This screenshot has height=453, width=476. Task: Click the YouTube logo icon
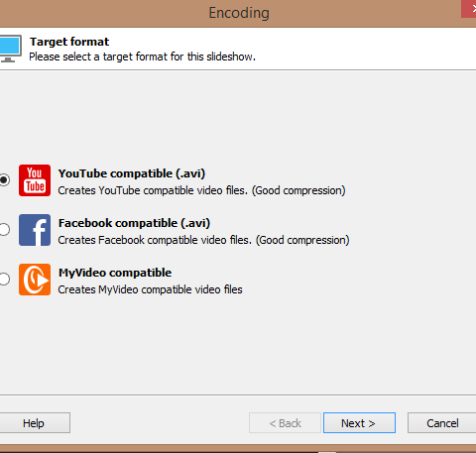coord(35,180)
